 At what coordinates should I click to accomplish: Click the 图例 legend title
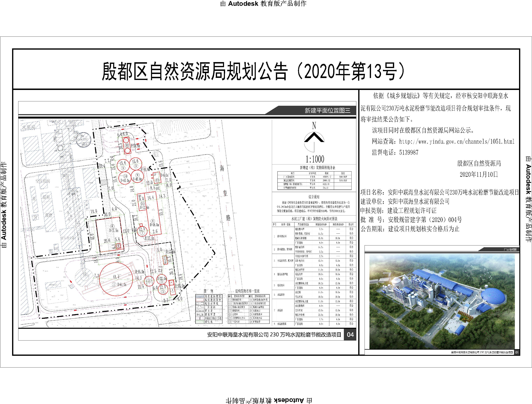point(208,291)
